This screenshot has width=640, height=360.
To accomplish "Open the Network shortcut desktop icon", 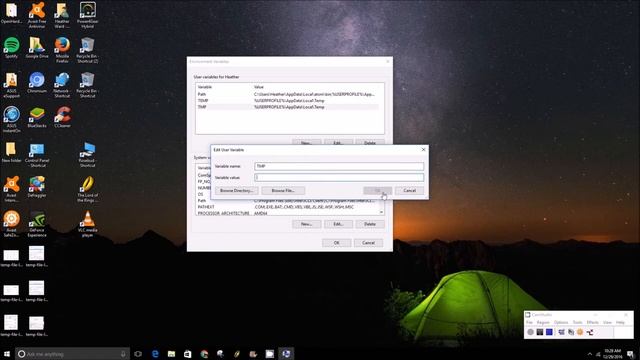I will tap(62, 85).
